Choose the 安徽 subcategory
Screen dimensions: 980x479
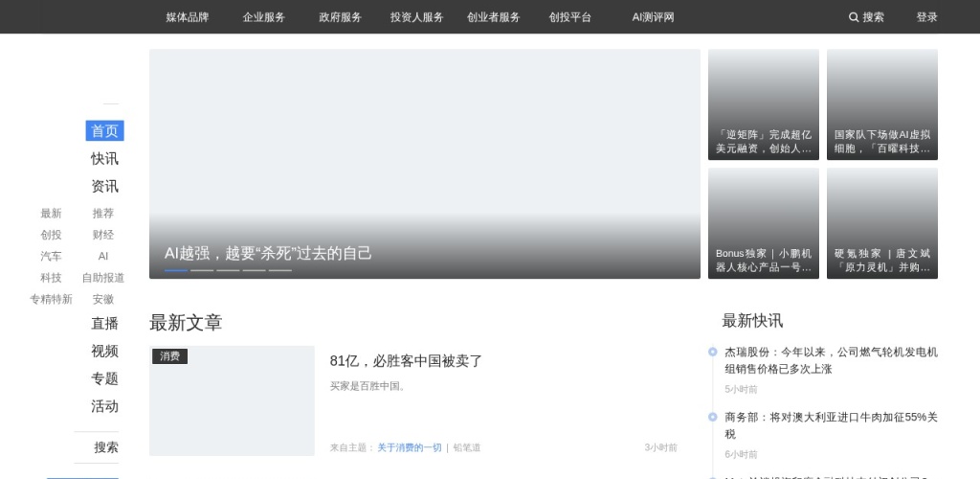coord(103,300)
